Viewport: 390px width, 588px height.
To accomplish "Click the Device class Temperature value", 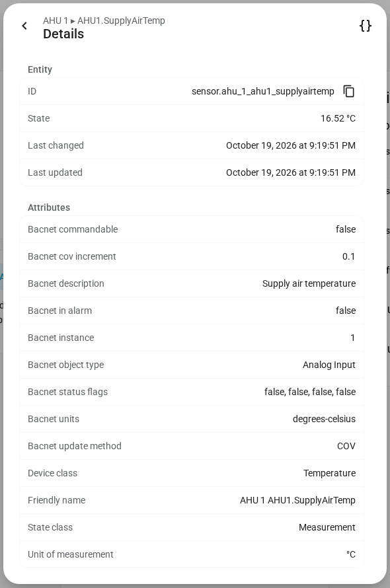I will tap(329, 473).
